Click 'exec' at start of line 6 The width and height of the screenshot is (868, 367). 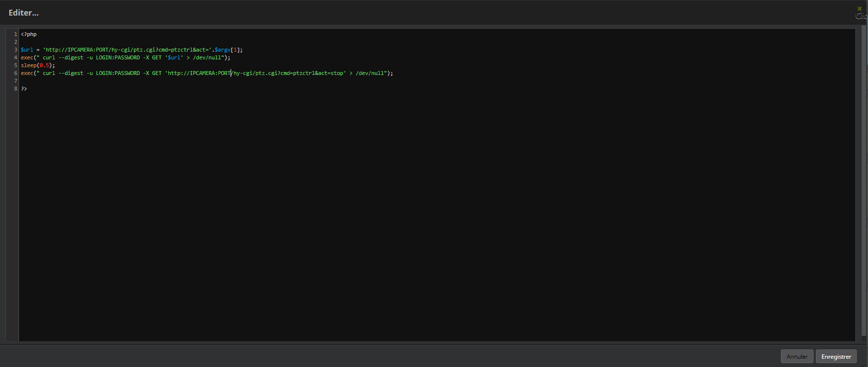27,73
